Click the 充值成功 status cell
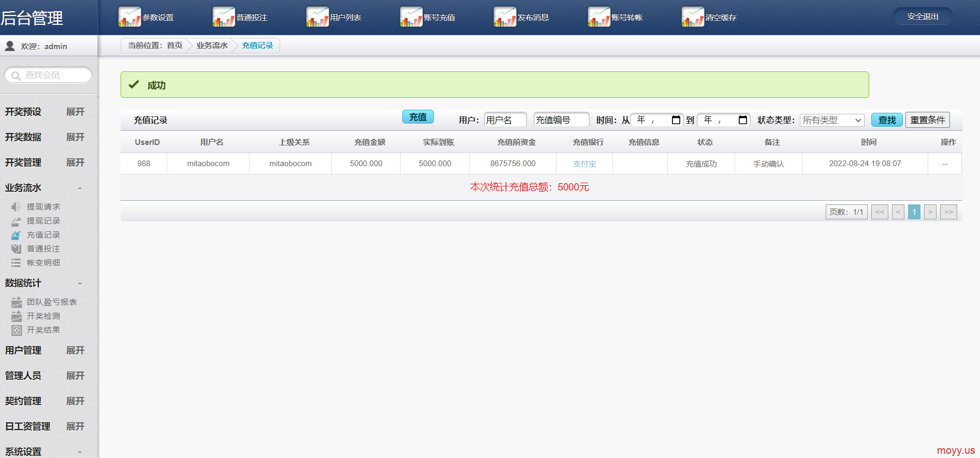The height and width of the screenshot is (458, 980). click(701, 164)
